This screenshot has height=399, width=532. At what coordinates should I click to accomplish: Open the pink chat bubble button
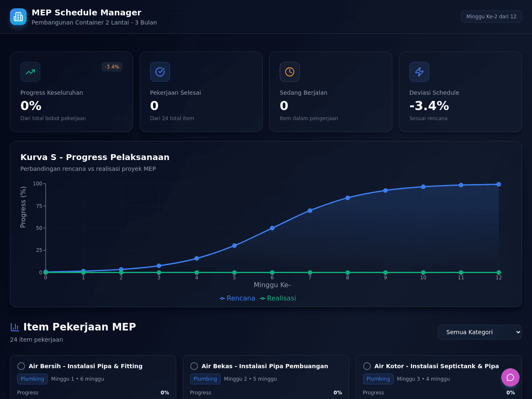click(510, 377)
